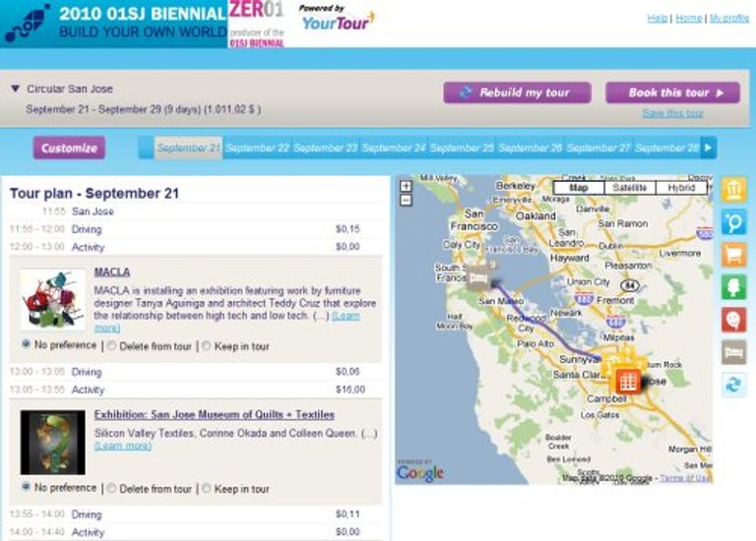Open the My profile link
The image size is (756, 541).
tap(729, 18)
